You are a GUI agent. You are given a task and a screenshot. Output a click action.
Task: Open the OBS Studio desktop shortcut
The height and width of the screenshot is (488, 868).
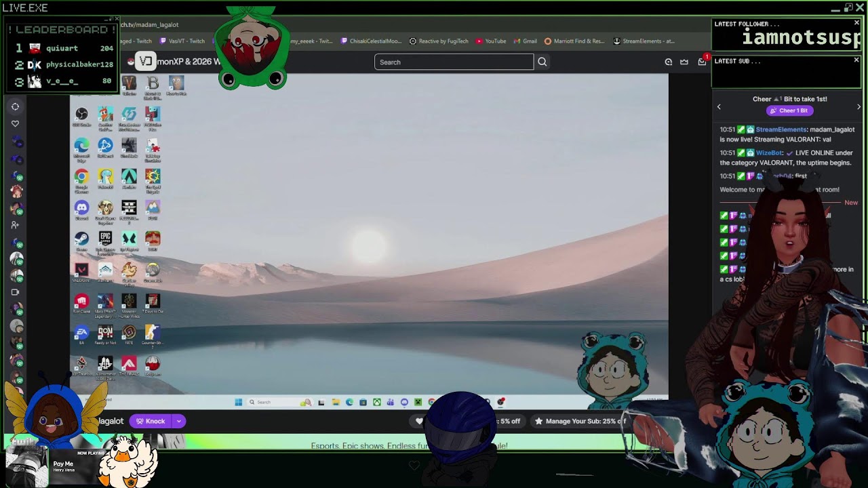tap(81, 116)
